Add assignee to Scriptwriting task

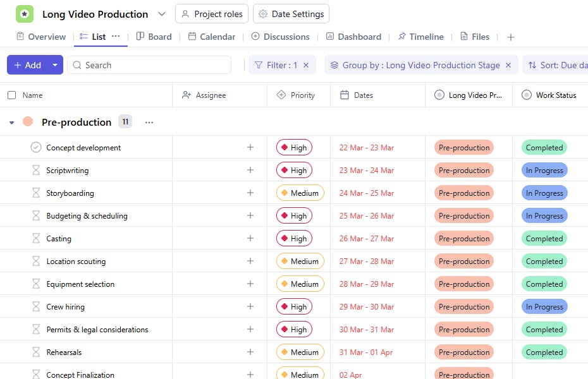pos(250,171)
